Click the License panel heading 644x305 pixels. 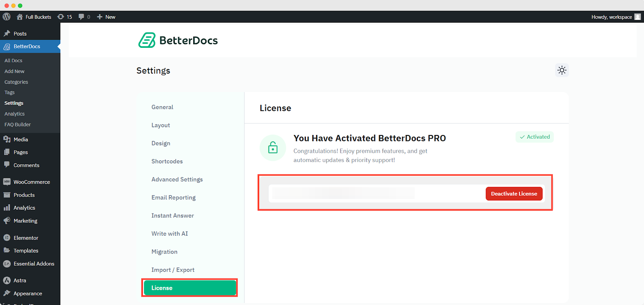click(275, 108)
